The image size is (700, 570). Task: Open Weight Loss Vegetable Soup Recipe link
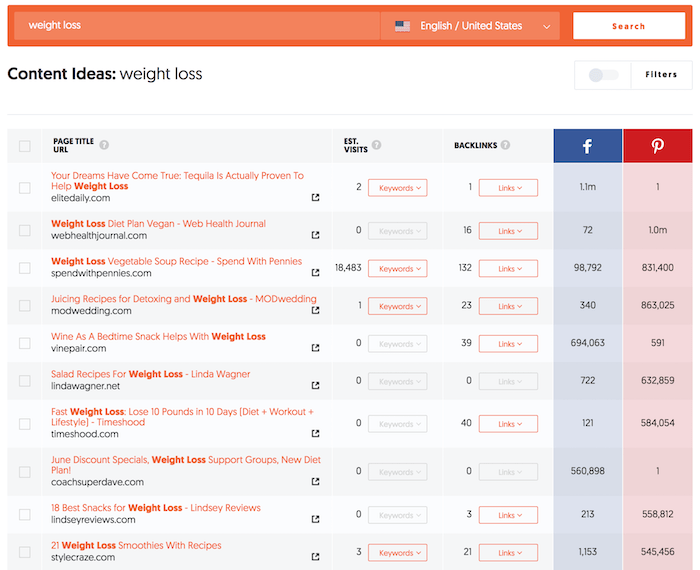pos(176,261)
